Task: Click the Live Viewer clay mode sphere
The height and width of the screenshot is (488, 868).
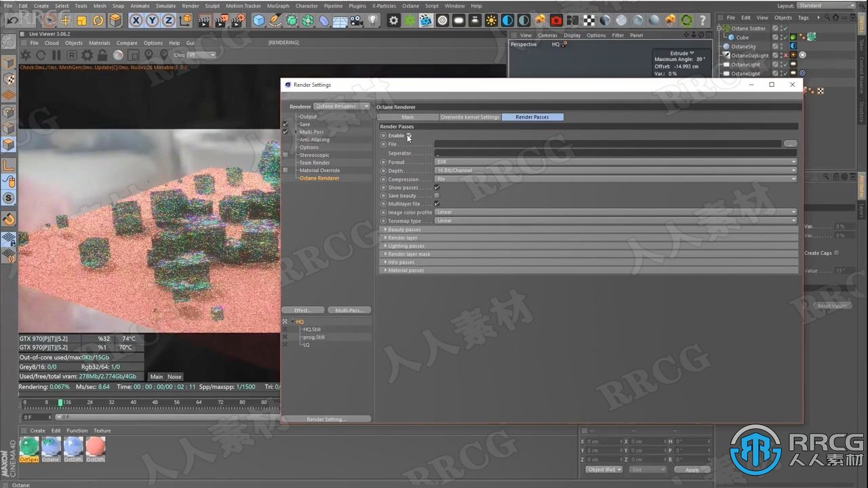Action: click(118, 55)
